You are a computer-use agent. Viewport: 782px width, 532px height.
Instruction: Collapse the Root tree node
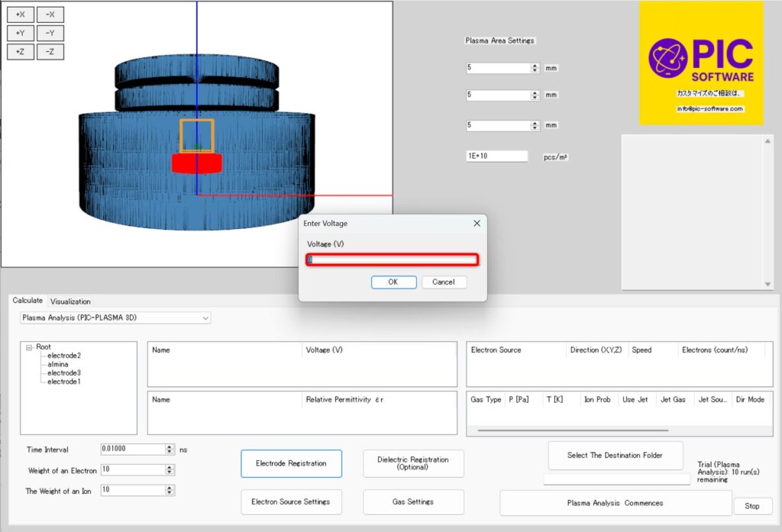pos(29,347)
